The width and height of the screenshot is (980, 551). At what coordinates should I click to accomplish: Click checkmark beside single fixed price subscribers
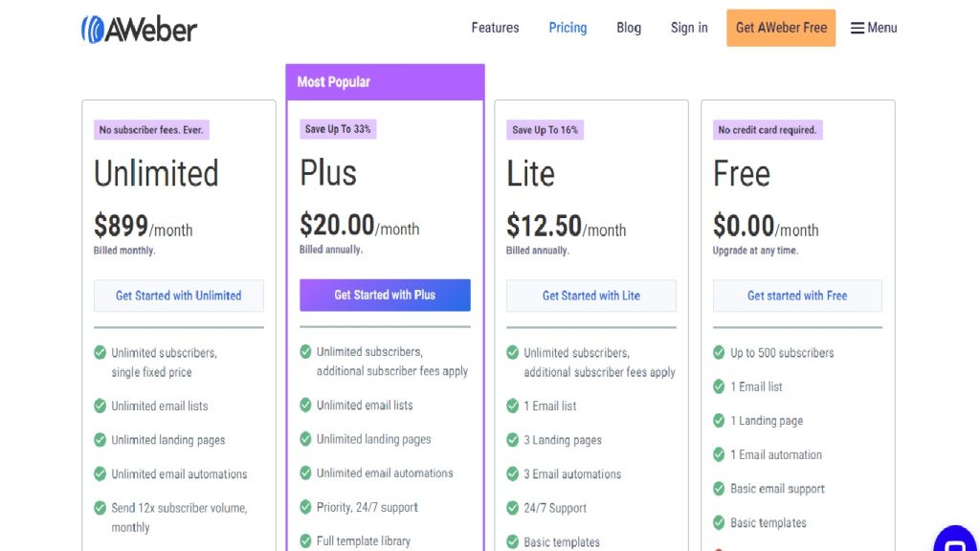coord(100,352)
